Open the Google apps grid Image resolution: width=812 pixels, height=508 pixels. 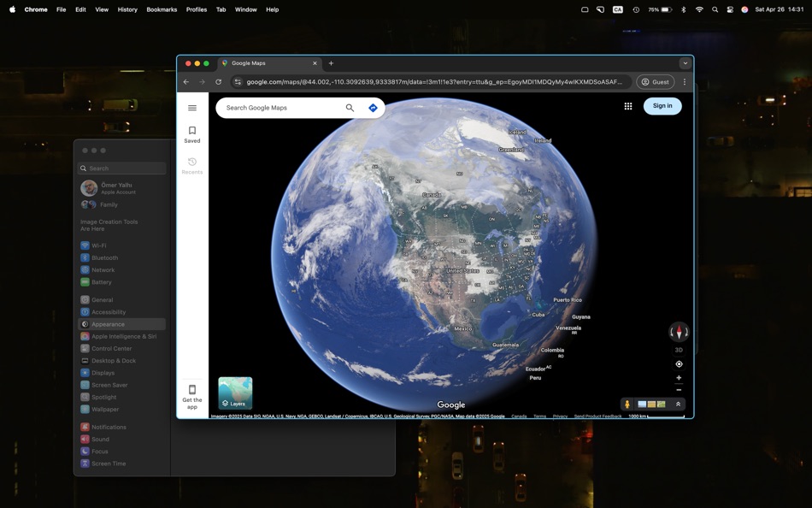[628, 106]
